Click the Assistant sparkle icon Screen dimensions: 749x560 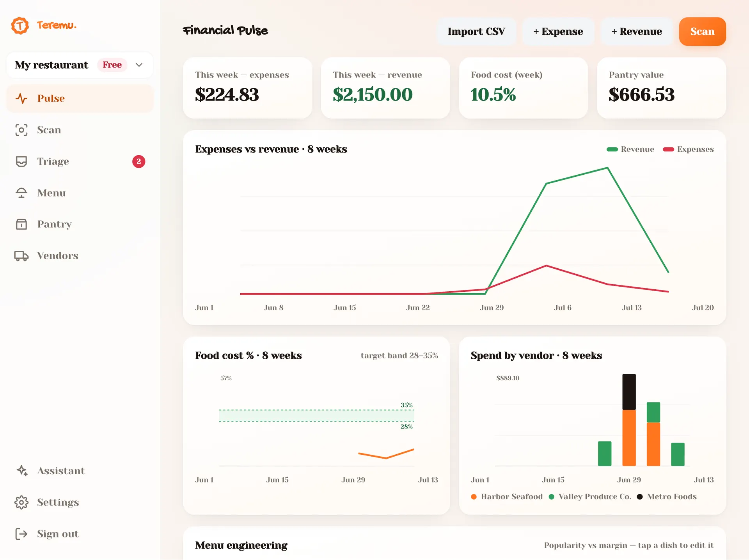22,471
